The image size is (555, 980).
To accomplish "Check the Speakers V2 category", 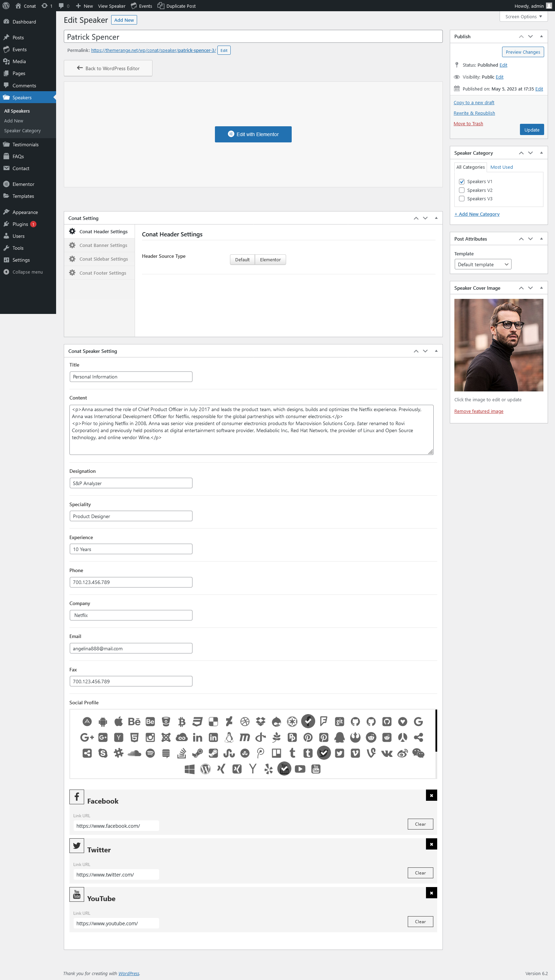I will (x=462, y=190).
